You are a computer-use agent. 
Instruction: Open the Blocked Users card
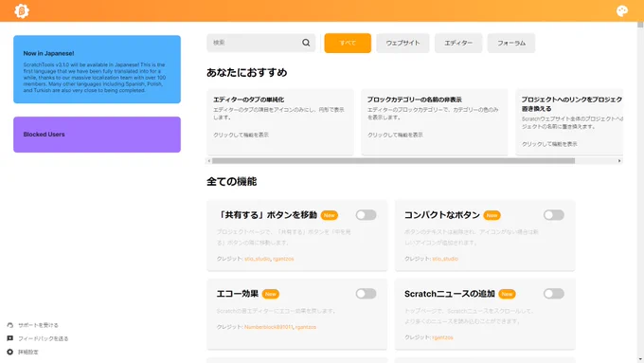(97, 135)
